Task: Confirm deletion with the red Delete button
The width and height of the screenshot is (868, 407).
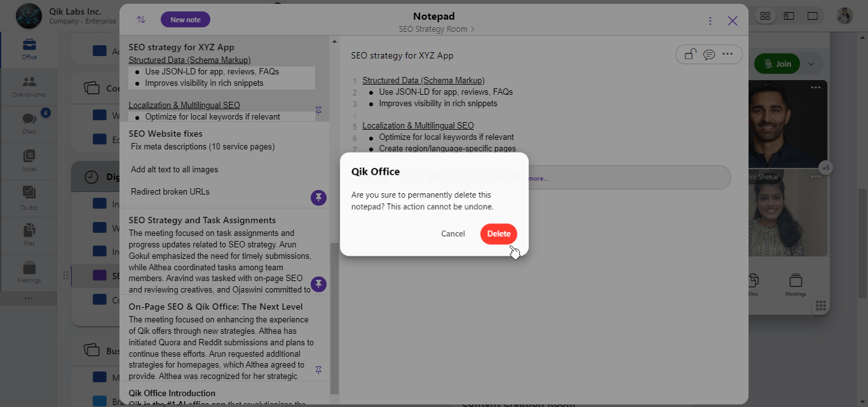Action: (x=498, y=233)
